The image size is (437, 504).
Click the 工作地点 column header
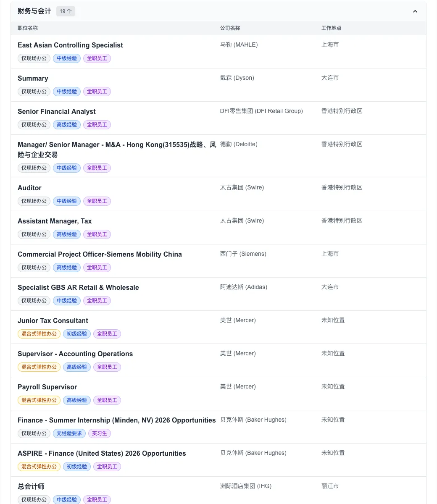pos(332,28)
